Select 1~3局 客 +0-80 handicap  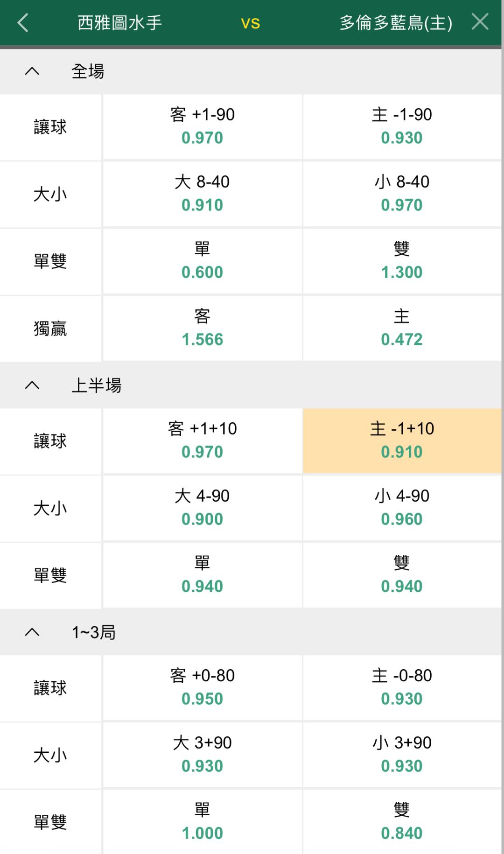[x=203, y=687]
